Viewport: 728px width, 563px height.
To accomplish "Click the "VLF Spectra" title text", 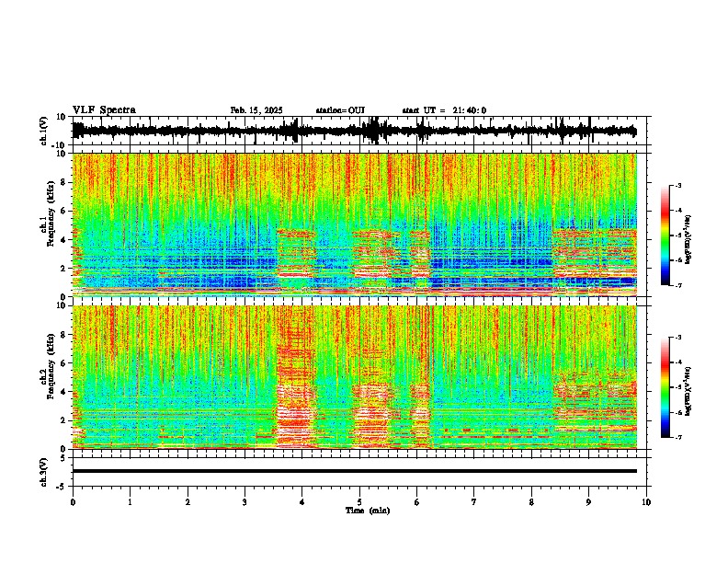I will coord(104,110).
